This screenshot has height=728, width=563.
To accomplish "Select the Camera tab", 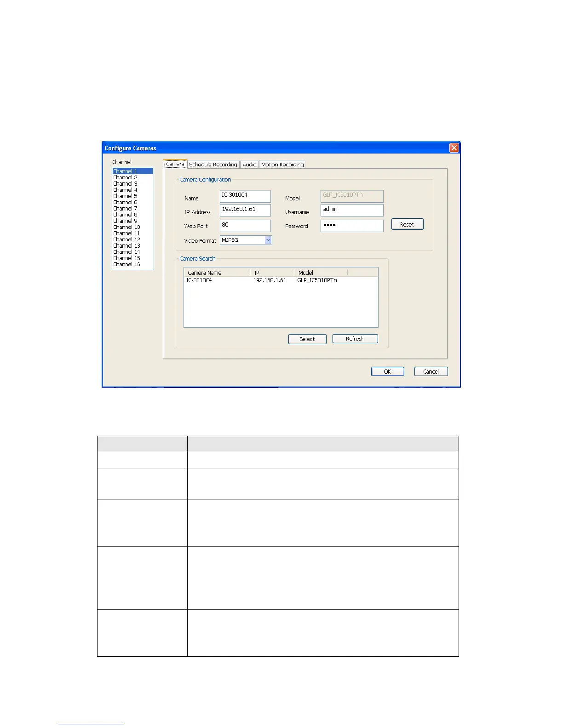I will (175, 164).
